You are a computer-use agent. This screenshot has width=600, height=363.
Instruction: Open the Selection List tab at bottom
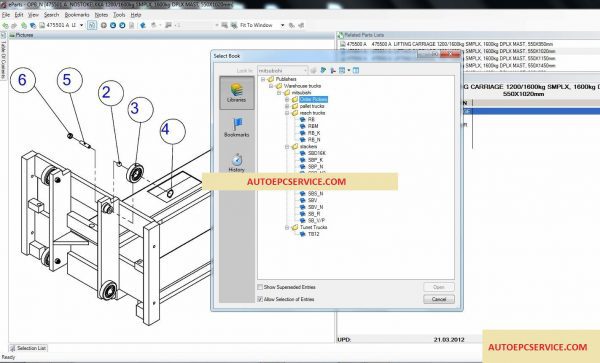28,348
